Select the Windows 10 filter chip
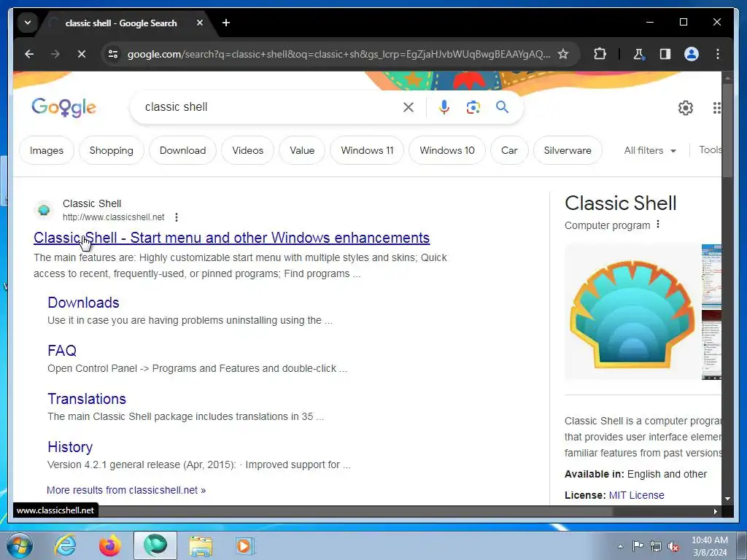This screenshot has width=747, height=560. [447, 150]
